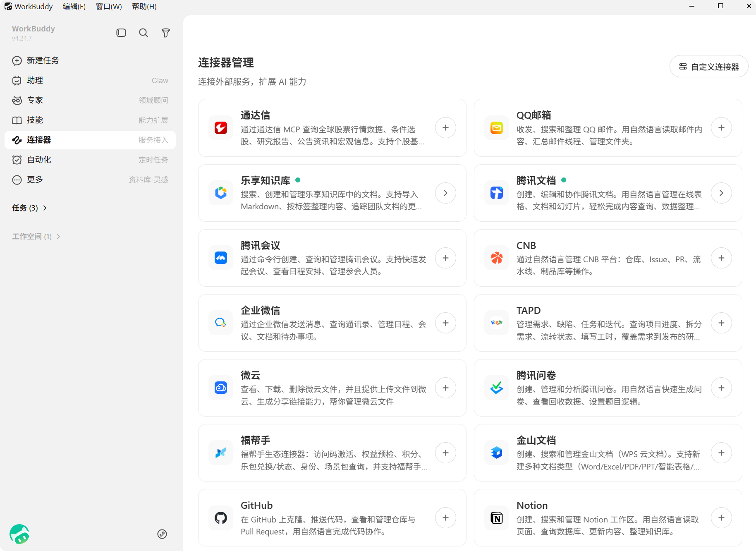The image size is (756, 551).
Task: Click the 微云 cloud logo
Action: click(221, 388)
